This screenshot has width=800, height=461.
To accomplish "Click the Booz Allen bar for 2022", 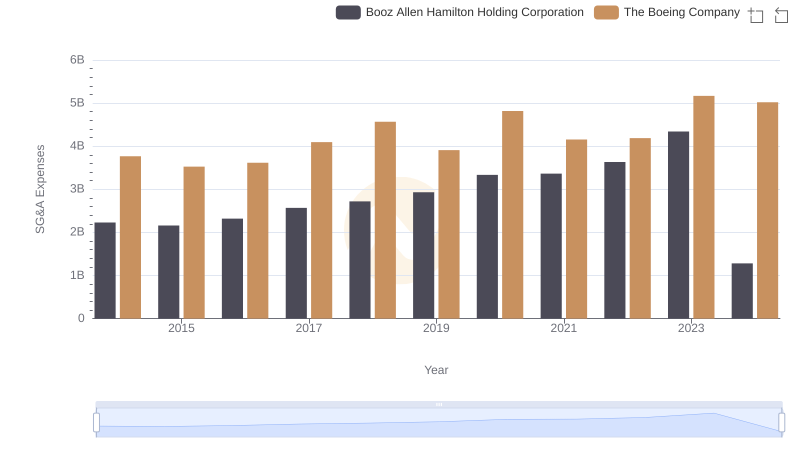I will tap(615, 240).
